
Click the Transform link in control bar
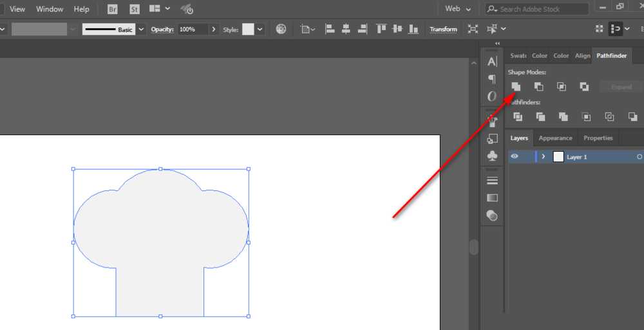(x=443, y=30)
